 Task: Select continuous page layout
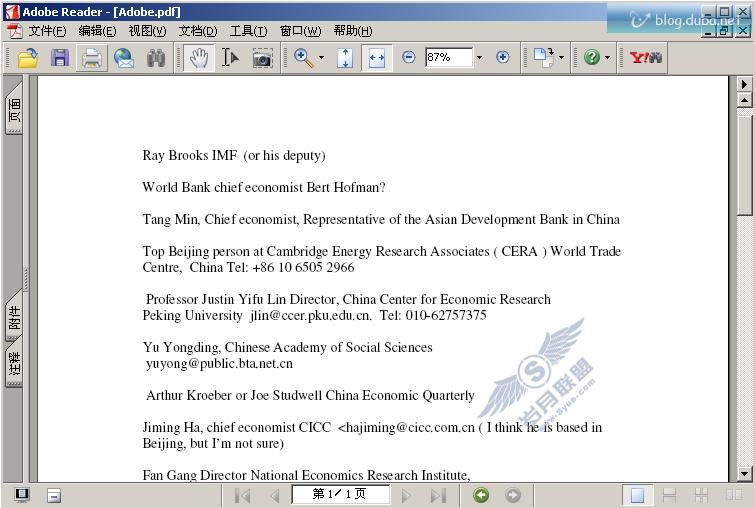[669, 495]
